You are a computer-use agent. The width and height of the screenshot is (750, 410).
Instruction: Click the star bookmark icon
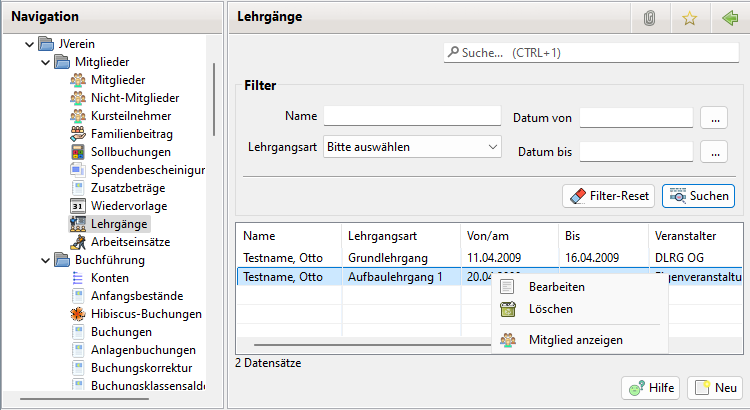(x=688, y=17)
